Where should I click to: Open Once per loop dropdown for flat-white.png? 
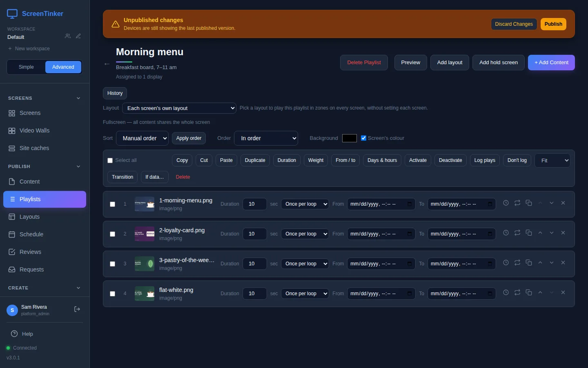click(x=305, y=294)
